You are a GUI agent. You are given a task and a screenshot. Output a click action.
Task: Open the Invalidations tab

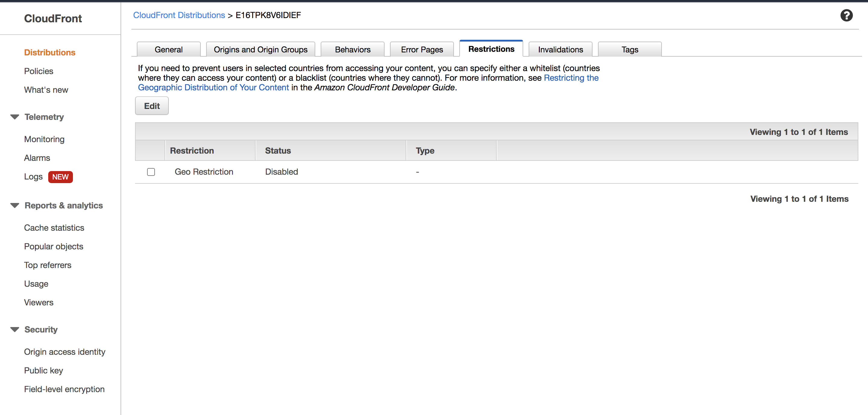(x=560, y=49)
